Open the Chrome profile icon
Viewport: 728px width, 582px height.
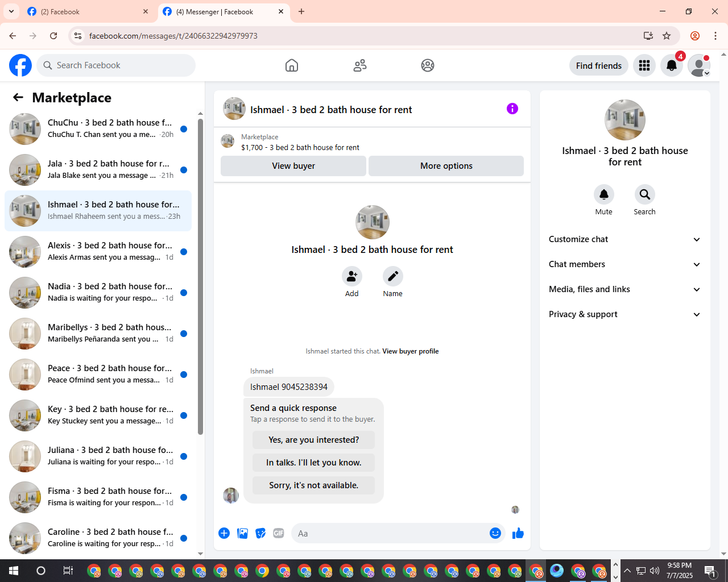tap(695, 36)
